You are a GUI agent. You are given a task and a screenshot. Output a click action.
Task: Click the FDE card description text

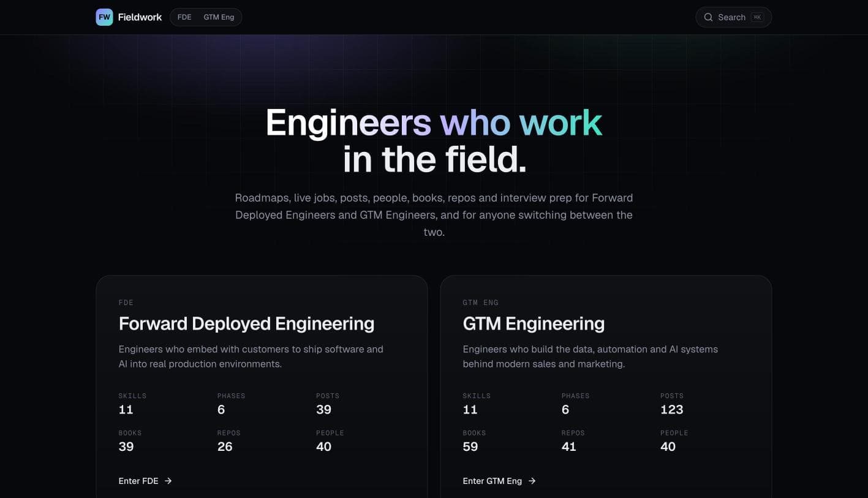point(251,357)
